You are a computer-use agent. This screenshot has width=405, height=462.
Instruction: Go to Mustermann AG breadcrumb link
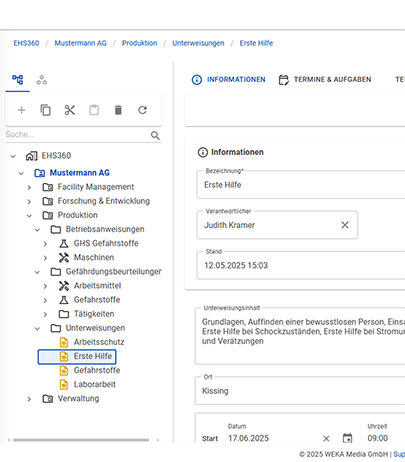point(80,43)
